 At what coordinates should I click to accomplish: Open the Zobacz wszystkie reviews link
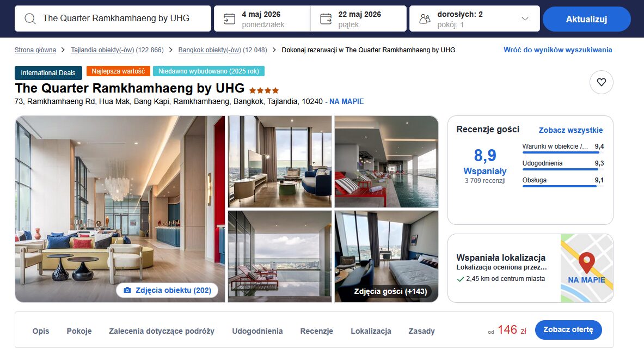click(571, 130)
